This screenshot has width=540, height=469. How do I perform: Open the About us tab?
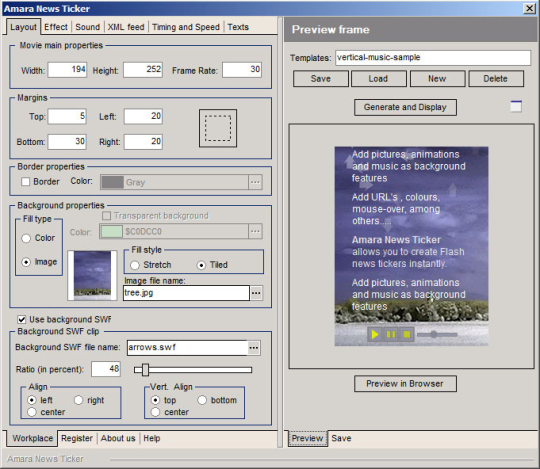(118, 438)
